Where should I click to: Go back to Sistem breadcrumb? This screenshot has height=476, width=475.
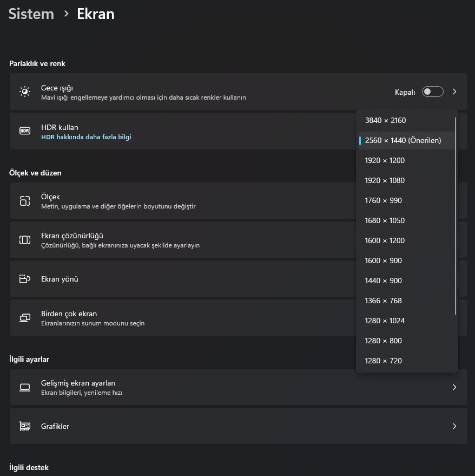coord(31,14)
